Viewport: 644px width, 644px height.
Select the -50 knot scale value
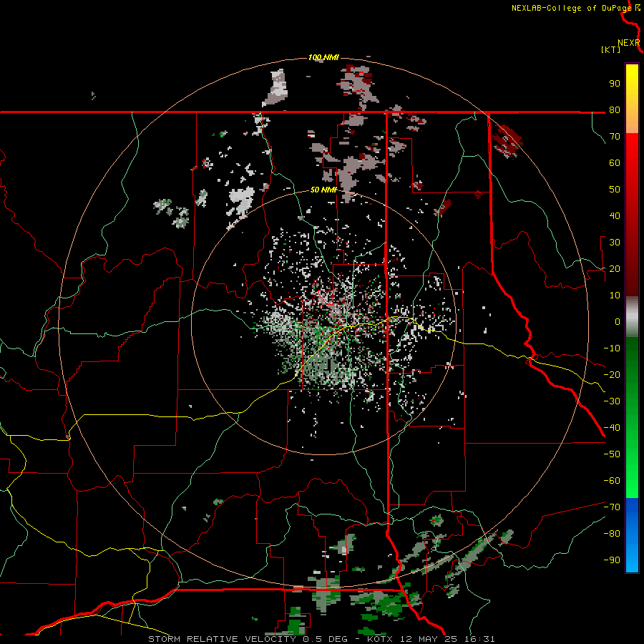(x=612, y=454)
